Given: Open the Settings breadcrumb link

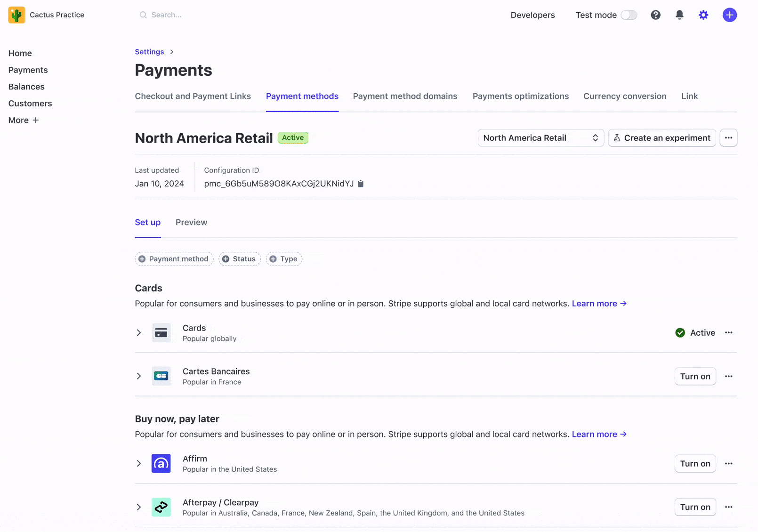Looking at the screenshot, I should 149,52.
